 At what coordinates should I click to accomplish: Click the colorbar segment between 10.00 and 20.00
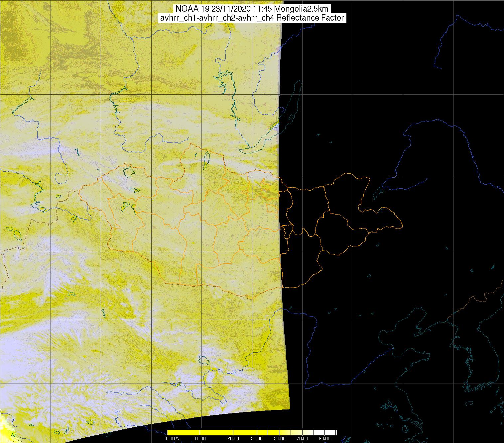click(x=216, y=432)
